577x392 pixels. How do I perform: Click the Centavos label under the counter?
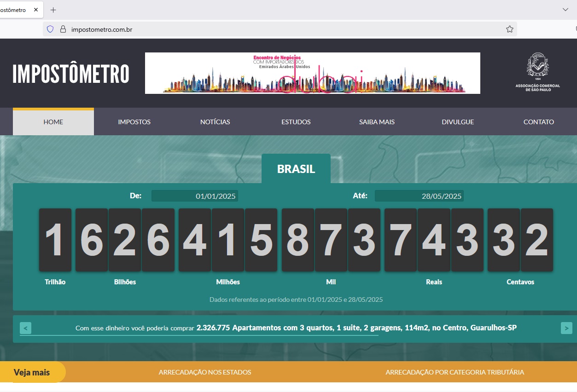tap(520, 282)
